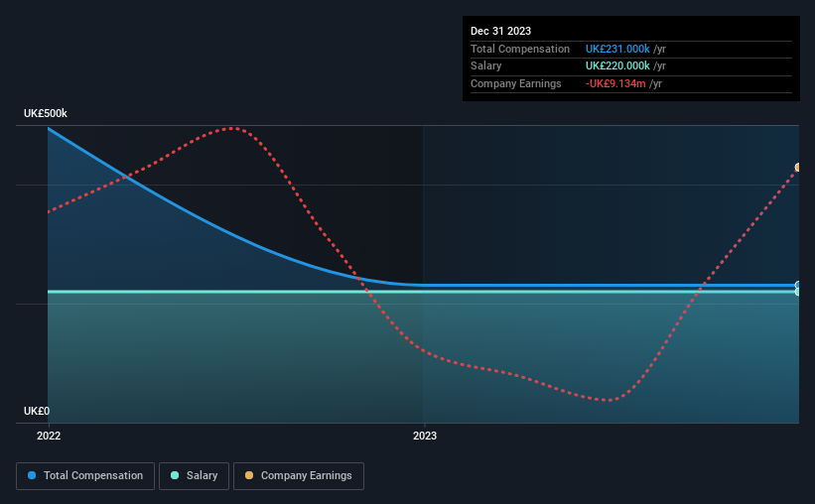Click the UK£220.000k salary value

(x=617, y=66)
